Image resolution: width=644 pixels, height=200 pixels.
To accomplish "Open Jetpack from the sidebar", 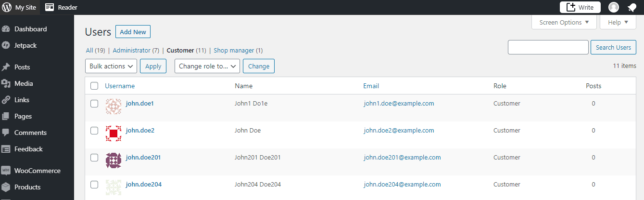I will pos(25,45).
